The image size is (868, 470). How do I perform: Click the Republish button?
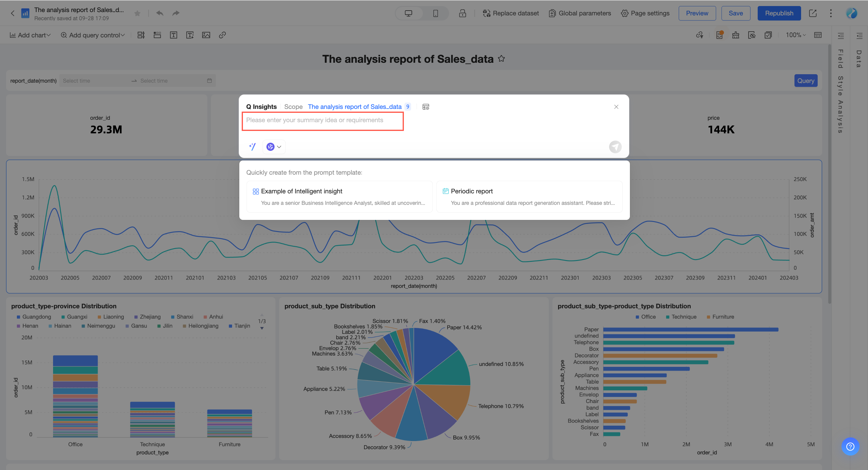[x=779, y=13]
